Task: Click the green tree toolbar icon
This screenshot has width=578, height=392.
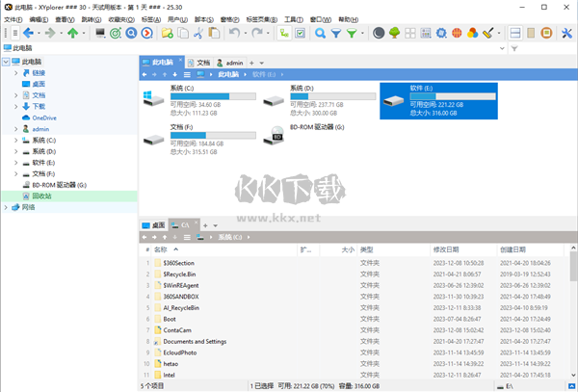Action: click(x=394, y=33)
